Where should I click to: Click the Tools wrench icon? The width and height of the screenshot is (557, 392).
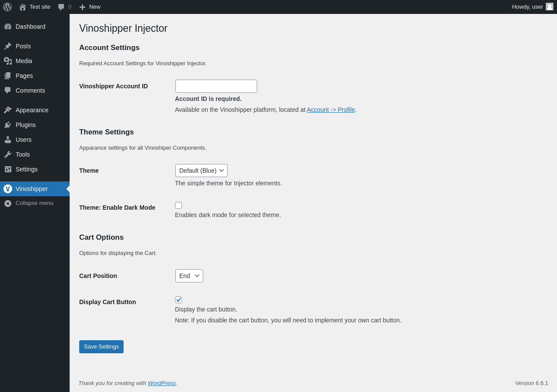pyautogui.click(x=8, y=154)
